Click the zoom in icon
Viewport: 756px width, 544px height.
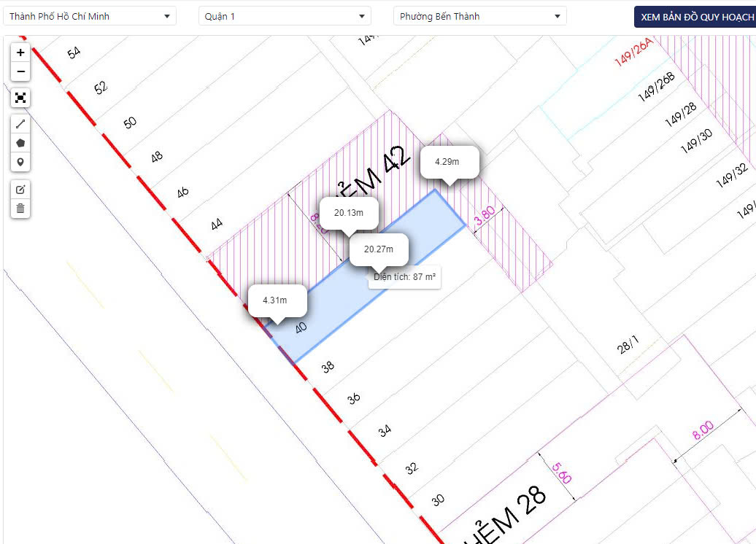click(x=20, y=52)
